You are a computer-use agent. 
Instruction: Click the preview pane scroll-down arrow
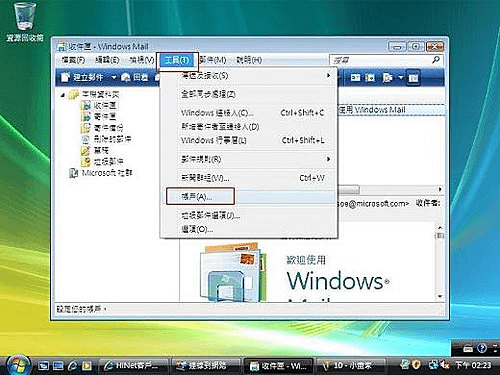(440, 296)
